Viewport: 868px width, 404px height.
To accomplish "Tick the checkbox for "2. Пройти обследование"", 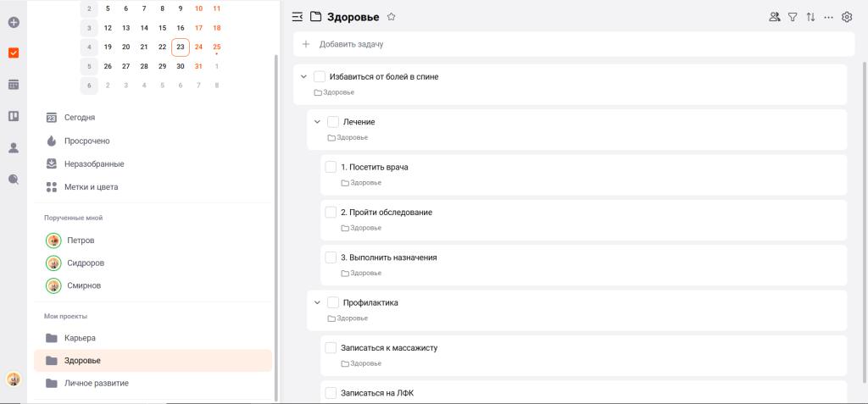I will [331, 212].
